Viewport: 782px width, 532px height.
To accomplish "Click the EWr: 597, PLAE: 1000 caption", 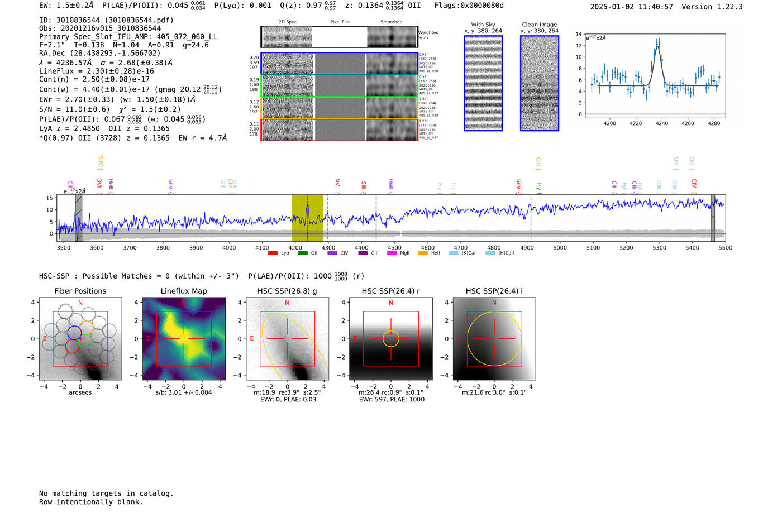I will 392,400.
